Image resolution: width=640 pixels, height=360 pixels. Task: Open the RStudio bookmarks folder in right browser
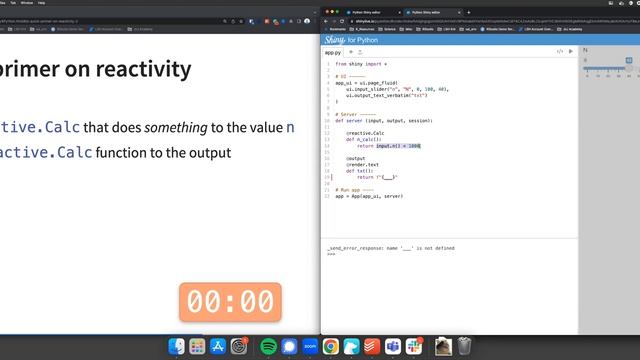coord(424,29)
